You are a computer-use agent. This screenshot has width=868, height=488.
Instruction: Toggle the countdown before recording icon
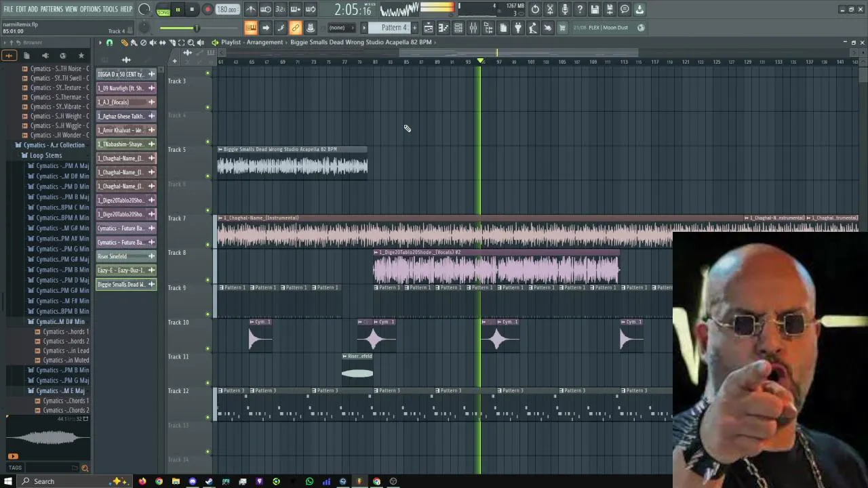pos(281,9)
